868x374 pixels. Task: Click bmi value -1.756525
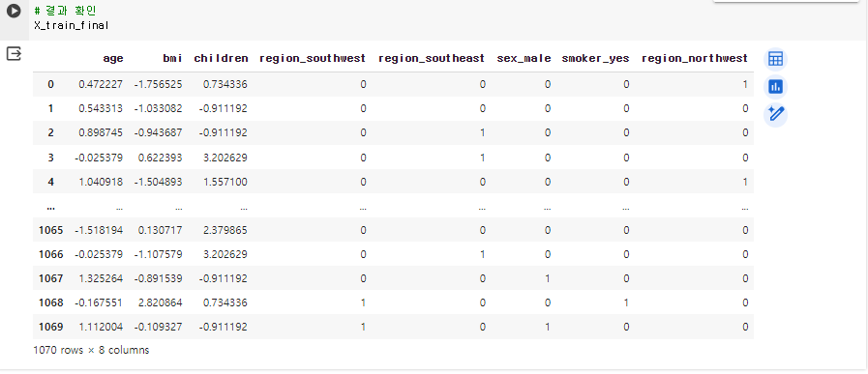(159, 85)
